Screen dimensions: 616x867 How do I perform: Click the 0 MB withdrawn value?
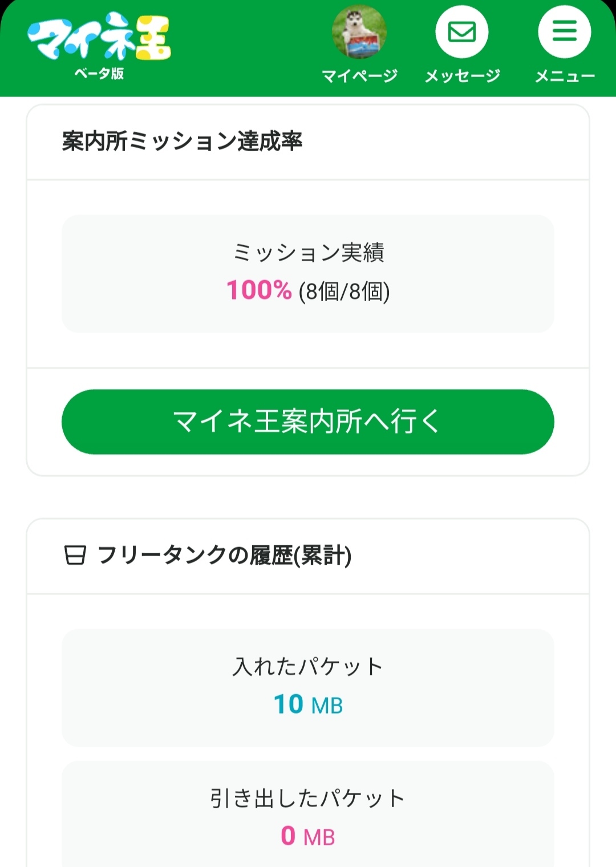[x=308, y=837]
